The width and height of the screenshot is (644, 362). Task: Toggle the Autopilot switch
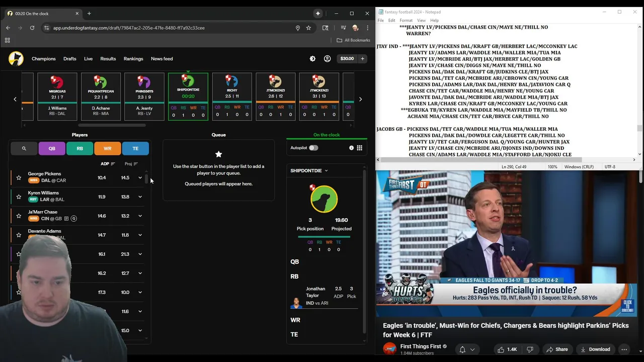[313, 148]
